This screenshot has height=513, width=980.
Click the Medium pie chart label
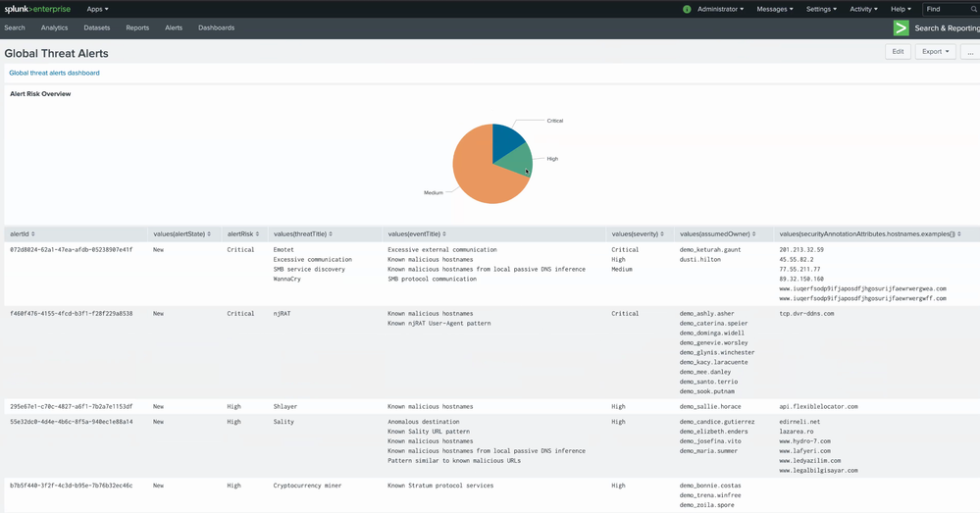[x=434, y=193]
